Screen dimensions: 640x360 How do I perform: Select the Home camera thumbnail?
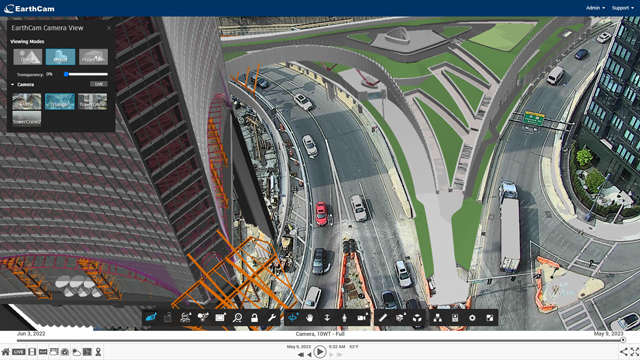point(27,102)
